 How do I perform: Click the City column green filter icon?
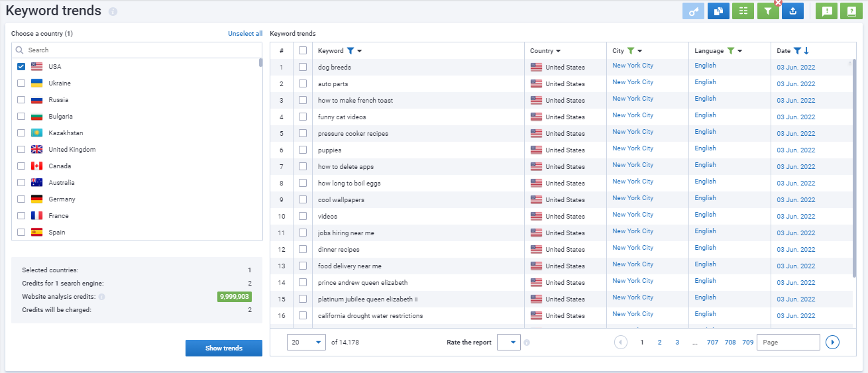[x=631, y=51]
